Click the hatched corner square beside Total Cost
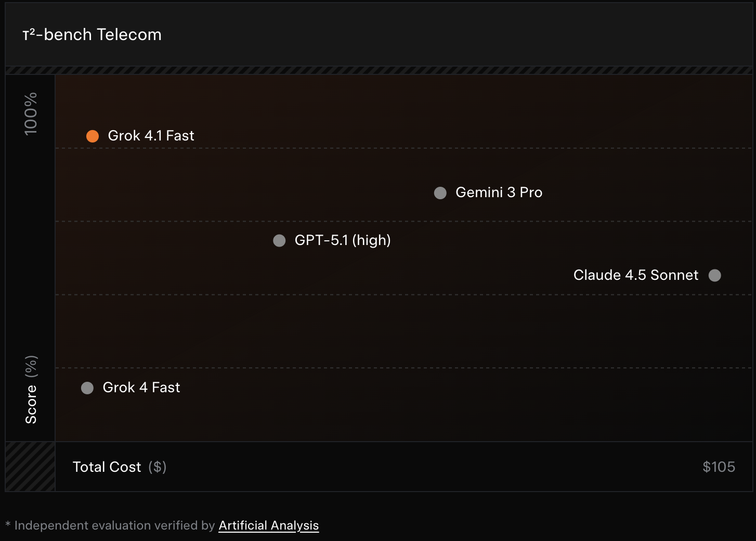This screenshot has height=541, width=756. [x=30, y=467]
